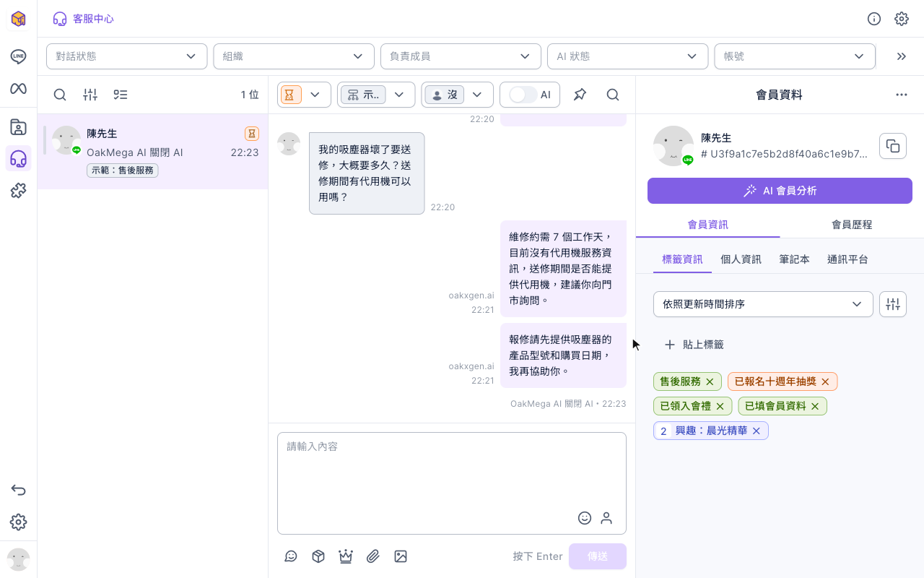Open quick replies chat bubble icon
Image resolution: width=924 pixels, height=578 pixels.
[291, 556]
